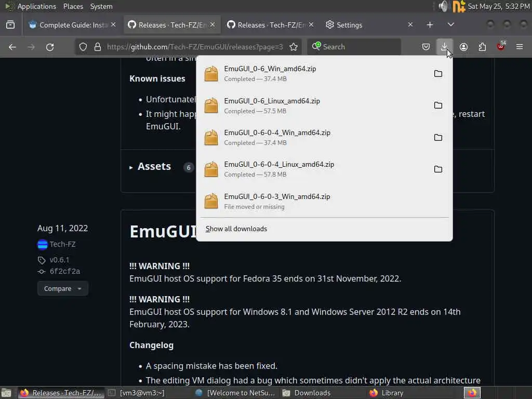Open the Compare dropdown

coord(63,289)
